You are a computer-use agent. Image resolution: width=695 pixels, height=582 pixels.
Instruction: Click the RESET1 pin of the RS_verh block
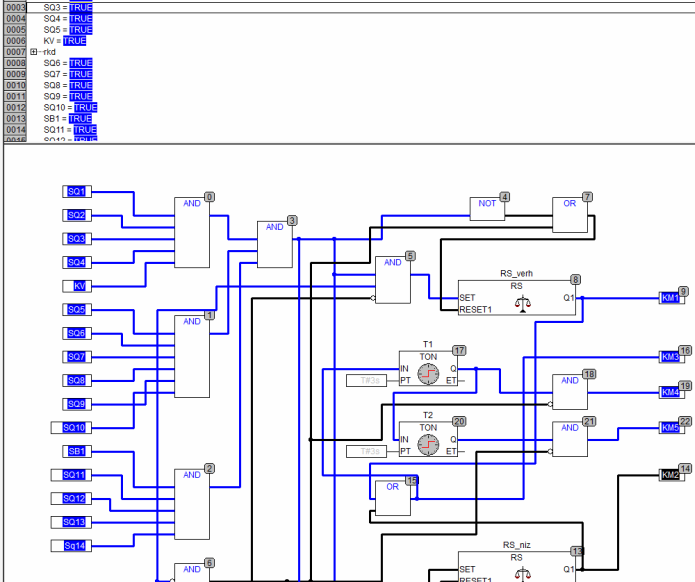tap(476, 309)
